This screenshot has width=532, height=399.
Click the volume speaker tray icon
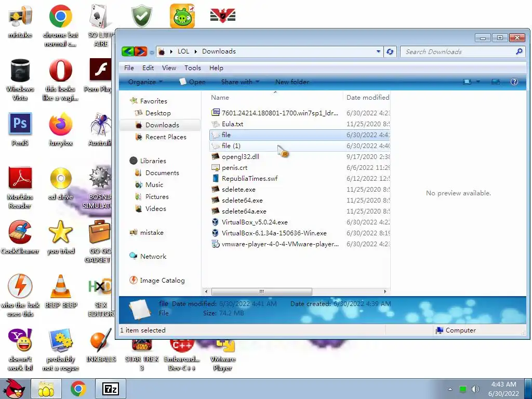pos(475,389)
